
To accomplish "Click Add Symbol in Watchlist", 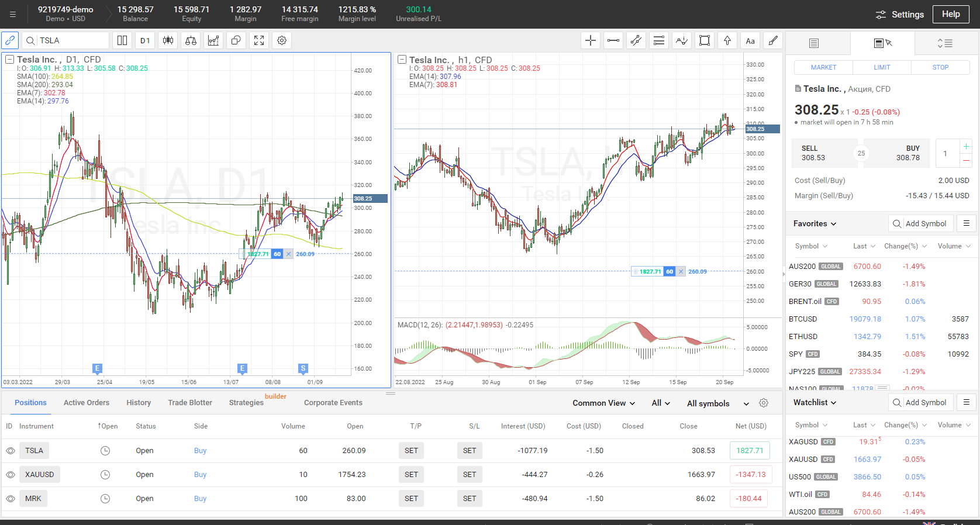I will (921, 402).
